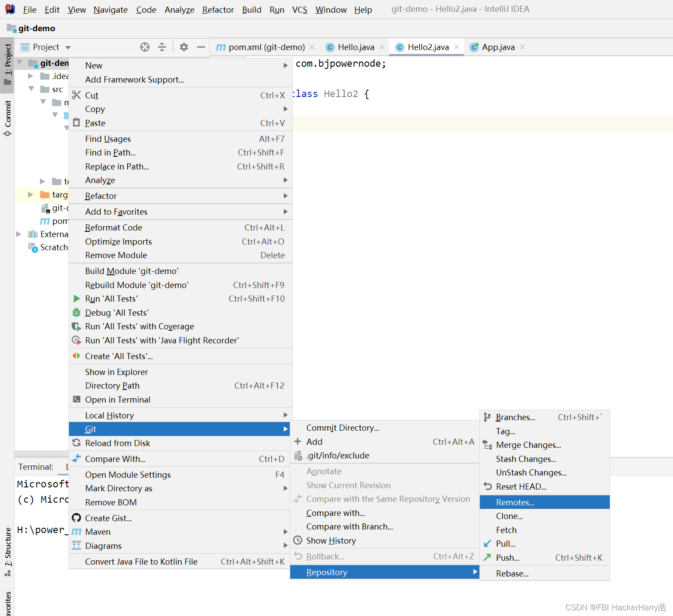
Task: Collapse the git-demo root tree node
Action: [20, 63]
